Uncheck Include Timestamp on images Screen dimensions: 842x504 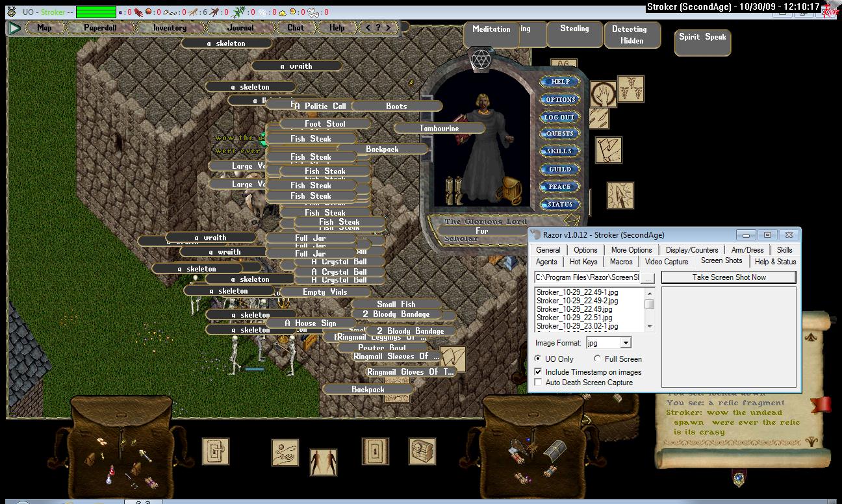tap(538, 372)
